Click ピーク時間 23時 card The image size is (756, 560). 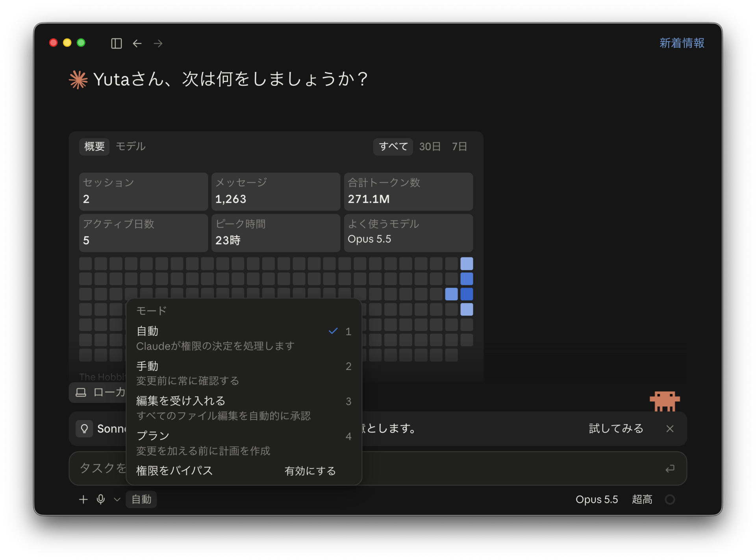coord(276,233)
